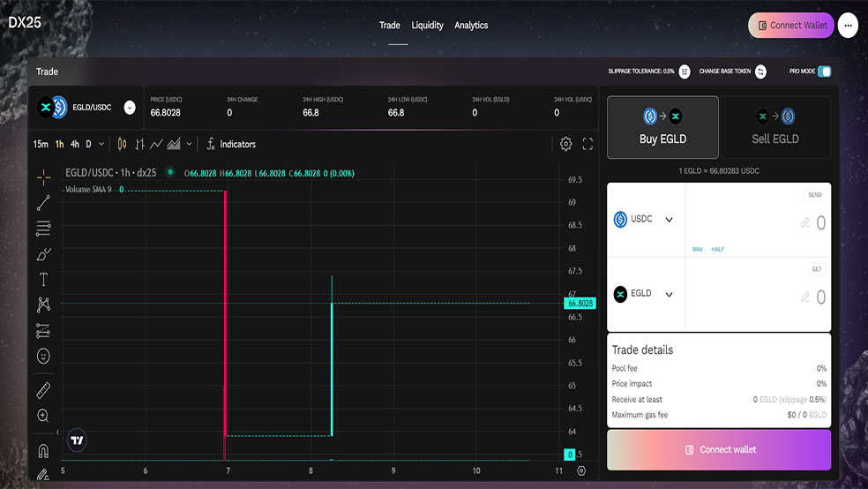Open chart settings gear
This screenshot has height=489, width=868.
click(x=565, y=144)
